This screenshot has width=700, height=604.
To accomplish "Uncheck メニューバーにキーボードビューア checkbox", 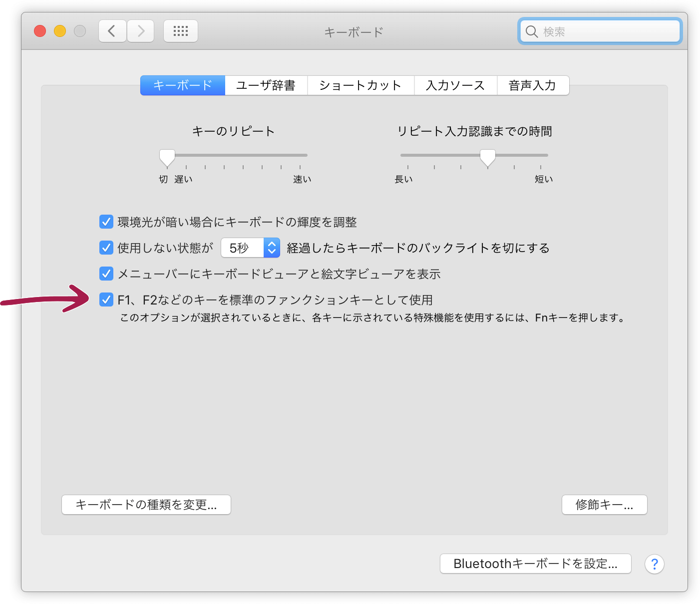I will 106,274.
